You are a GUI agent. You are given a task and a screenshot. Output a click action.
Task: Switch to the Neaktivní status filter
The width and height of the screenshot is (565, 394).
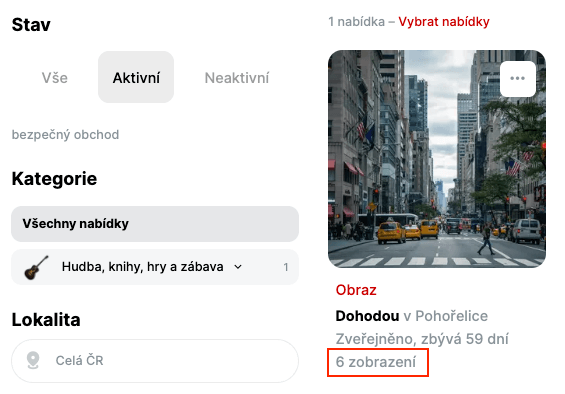click(237, 78)
